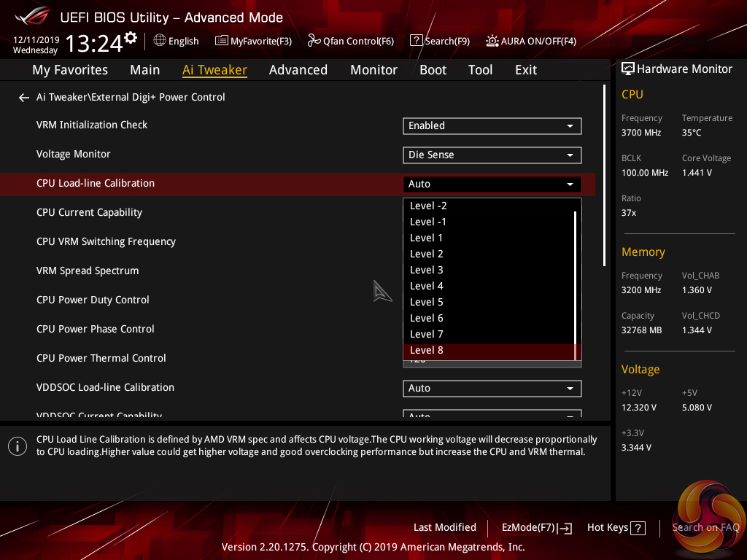
Task: Open MyFavorite(F3) from the top toolbar
Action: (x=222, y=41)
